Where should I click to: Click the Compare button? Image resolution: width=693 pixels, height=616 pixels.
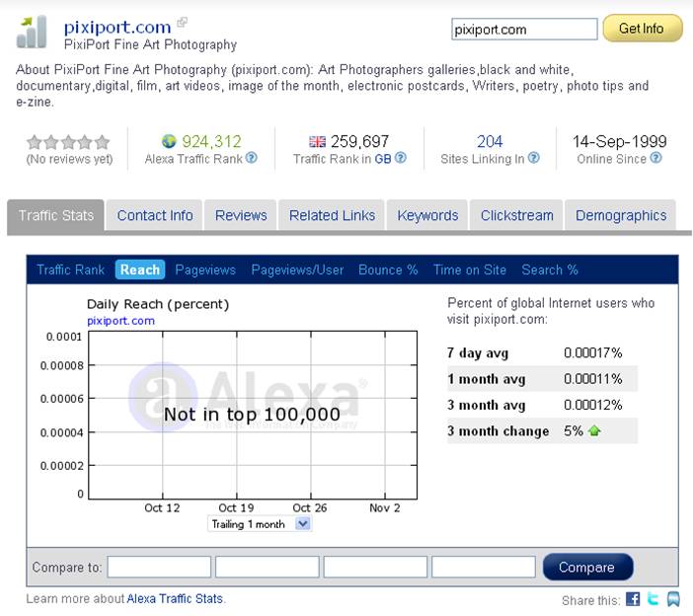coord(587,567)
